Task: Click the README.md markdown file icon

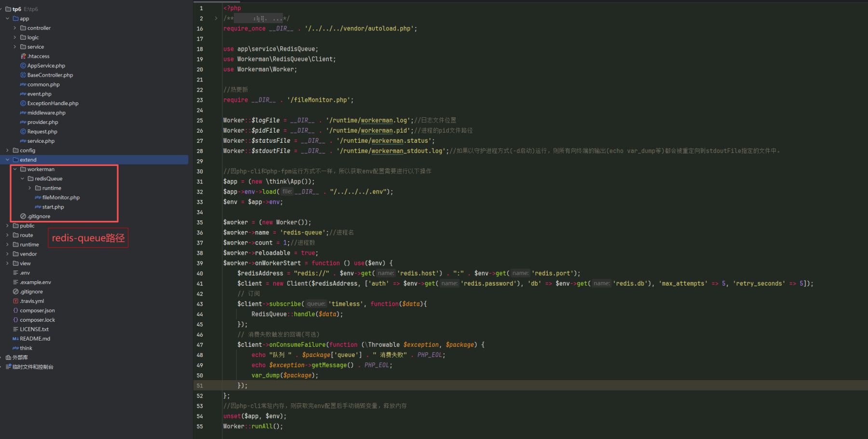Action: click(15, 339)
